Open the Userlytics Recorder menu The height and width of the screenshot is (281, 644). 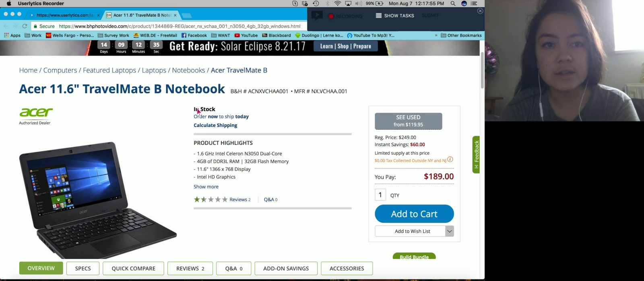[x=41, y=3]
